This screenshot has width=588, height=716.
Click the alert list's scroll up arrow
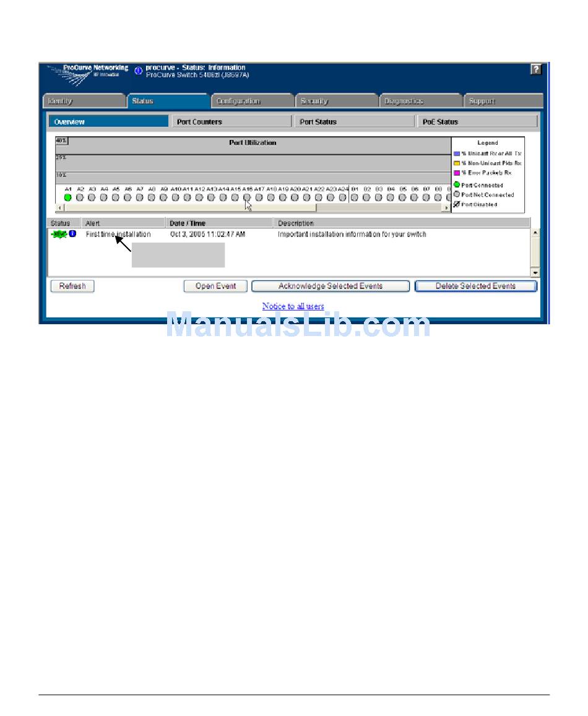(x=535, y=233)
